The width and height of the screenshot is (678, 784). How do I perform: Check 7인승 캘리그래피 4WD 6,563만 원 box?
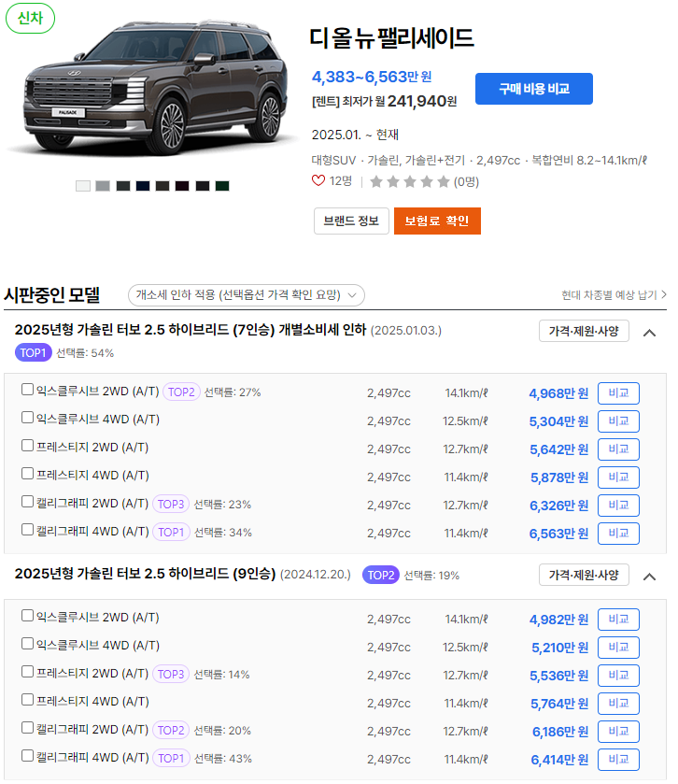[27, 530]
